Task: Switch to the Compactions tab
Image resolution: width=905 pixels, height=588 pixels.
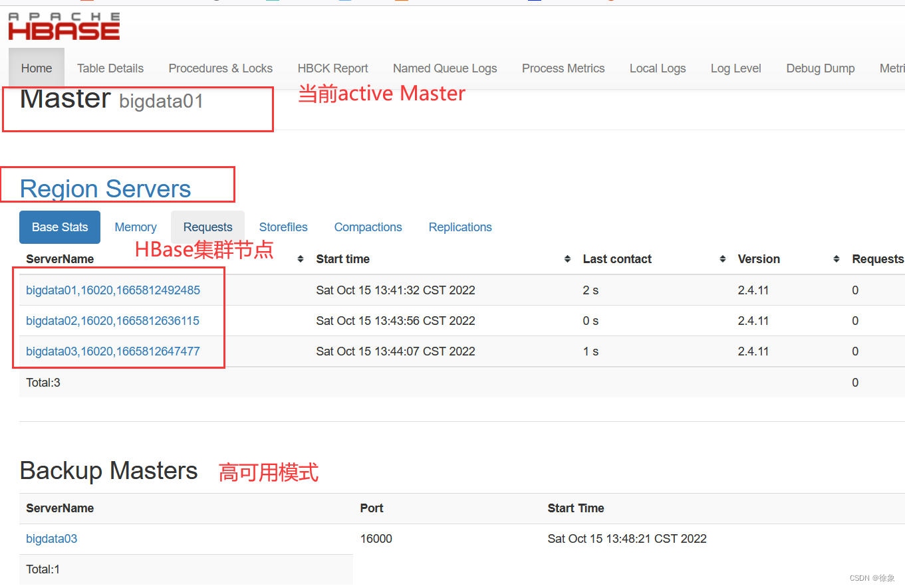Action: 368,227
